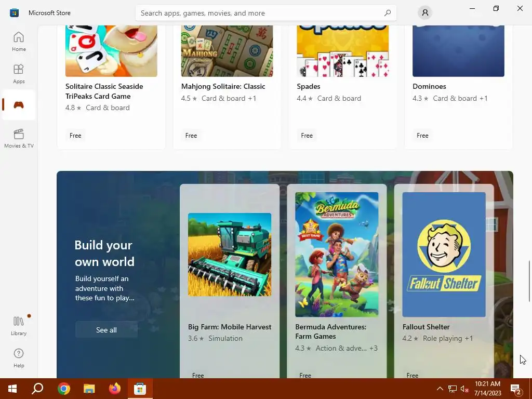
Task: Show hidden system tray icons
Action: [x=440, y=389]
